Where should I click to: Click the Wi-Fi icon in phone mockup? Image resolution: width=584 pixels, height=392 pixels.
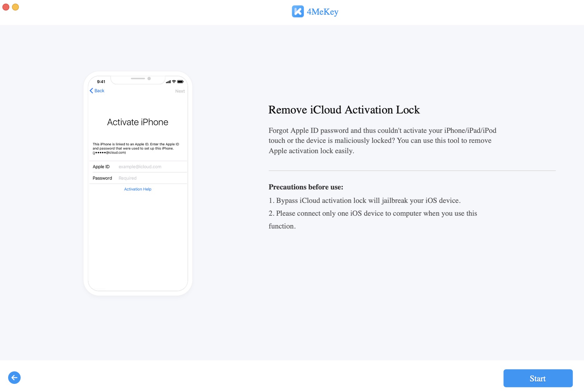[x=174, y=82]
